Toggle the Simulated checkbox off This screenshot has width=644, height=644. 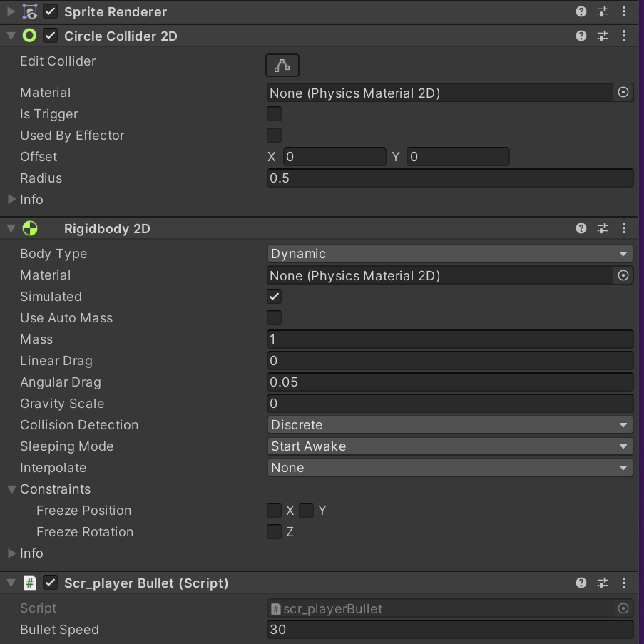click(x=274, y=297)
